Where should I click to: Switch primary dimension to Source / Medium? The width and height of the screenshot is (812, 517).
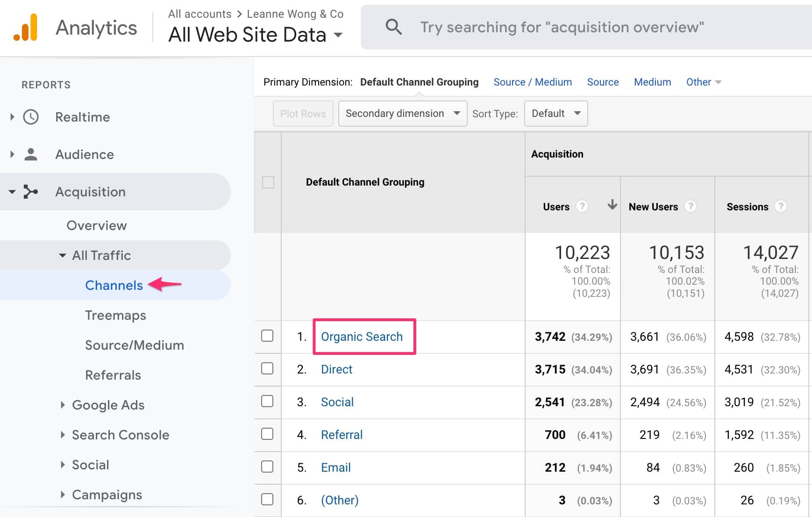click(533, 82)
